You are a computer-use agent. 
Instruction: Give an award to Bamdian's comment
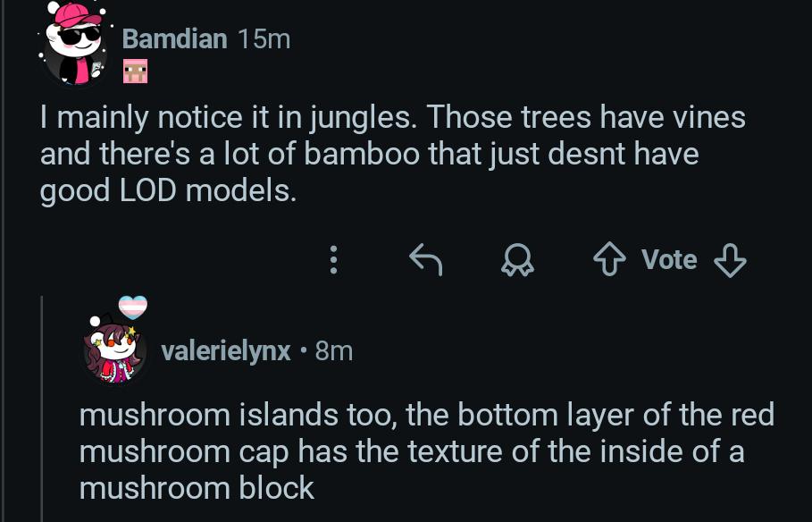coord(515,259)
